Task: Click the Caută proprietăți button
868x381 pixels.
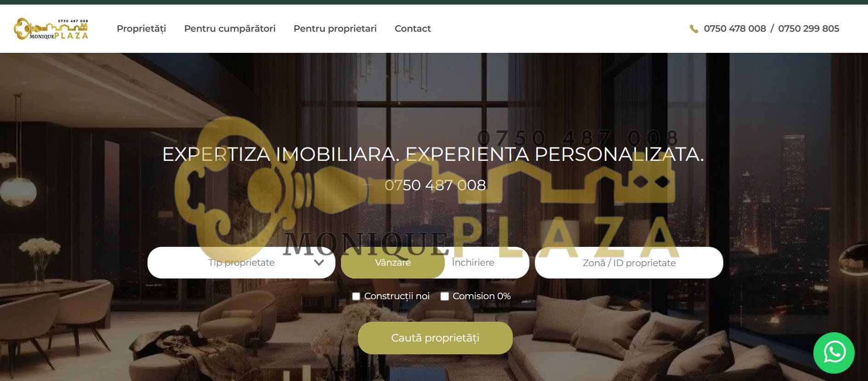Action: tap(435, 338)
